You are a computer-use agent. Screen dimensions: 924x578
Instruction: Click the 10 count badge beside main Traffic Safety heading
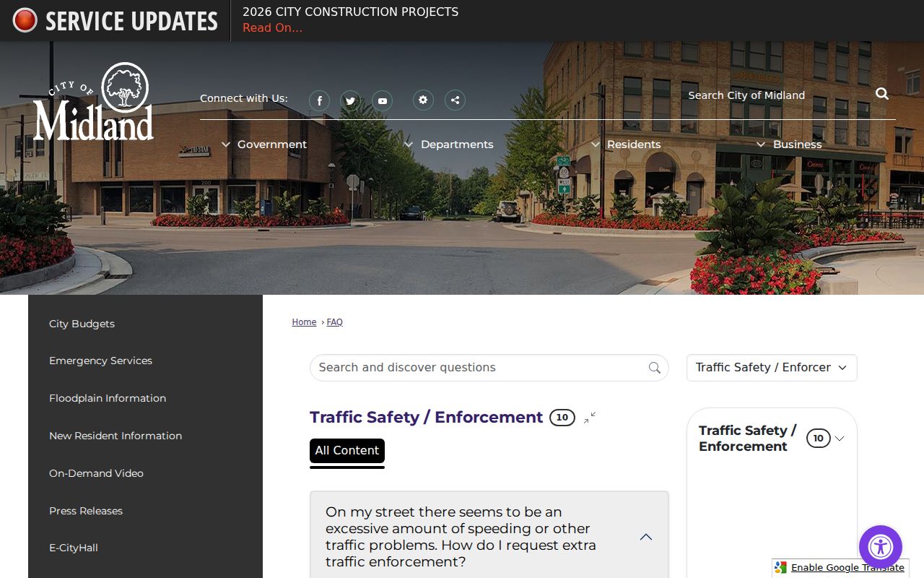click(x=562, y=418)
